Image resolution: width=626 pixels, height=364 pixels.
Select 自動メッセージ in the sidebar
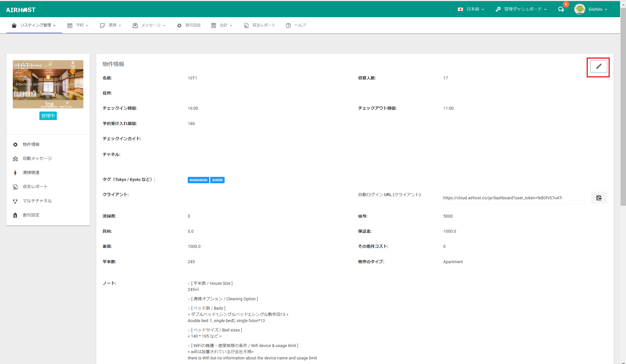37,159
